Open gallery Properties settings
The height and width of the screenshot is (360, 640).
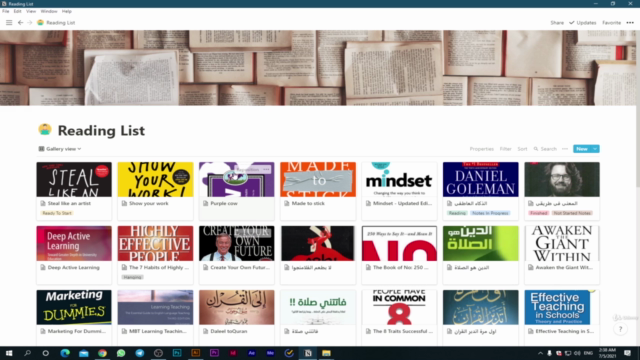coord(482,149)
